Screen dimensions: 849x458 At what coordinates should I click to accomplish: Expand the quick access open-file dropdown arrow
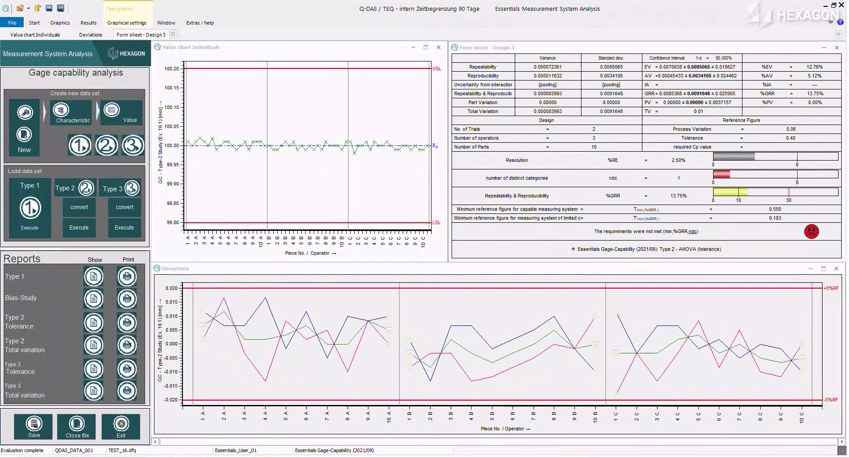click(29, 8)
